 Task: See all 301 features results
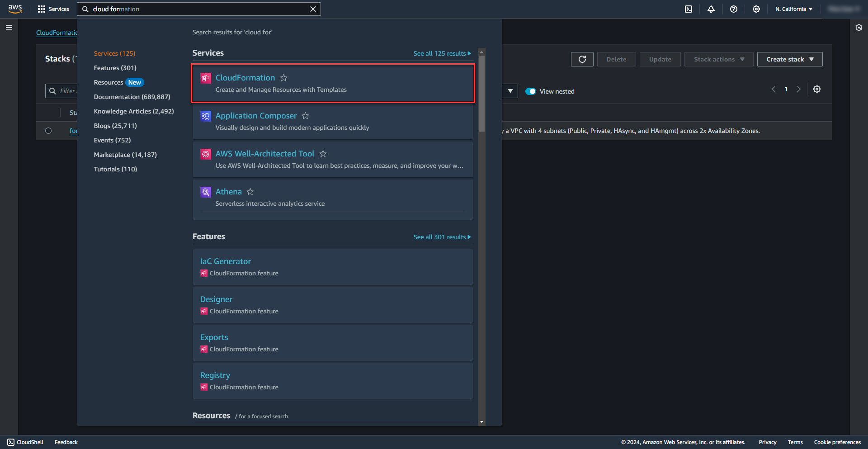tap(442, 237)
